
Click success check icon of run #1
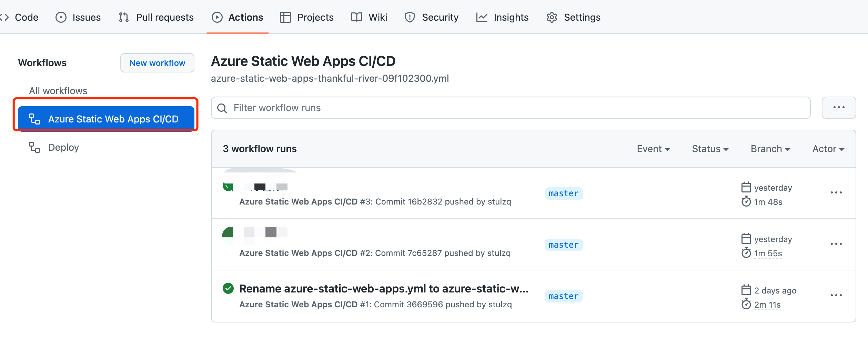228,288
